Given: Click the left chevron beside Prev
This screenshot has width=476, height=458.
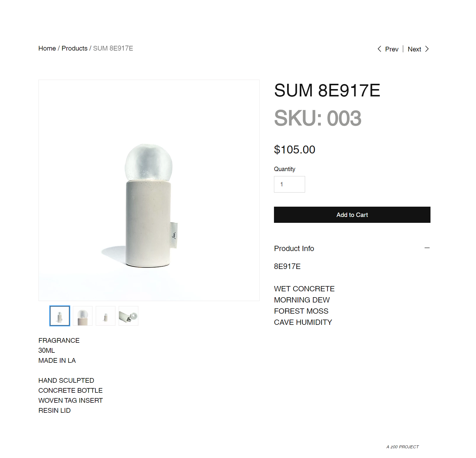Looking at the screenshot, I should 379,49.
